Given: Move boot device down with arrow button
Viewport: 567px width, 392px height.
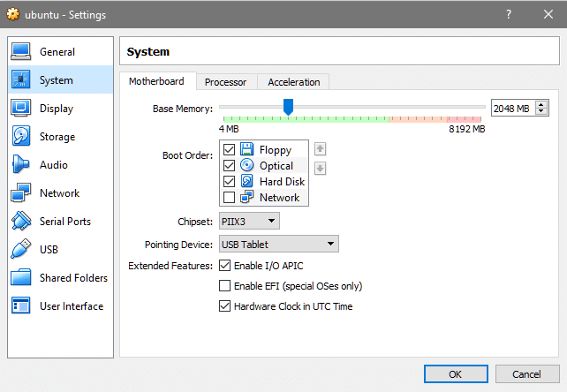Looking at the screenshot, I should tap(320, 168).
